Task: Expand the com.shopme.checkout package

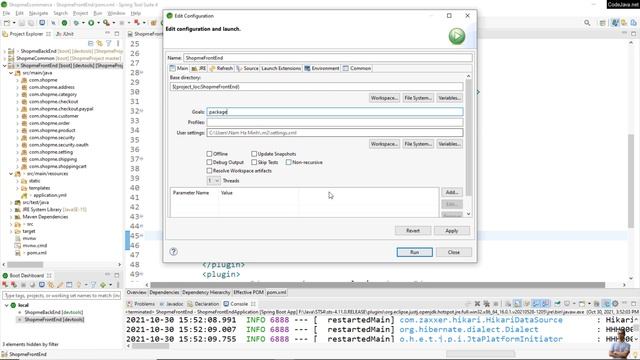Action: tap(18, 102)
